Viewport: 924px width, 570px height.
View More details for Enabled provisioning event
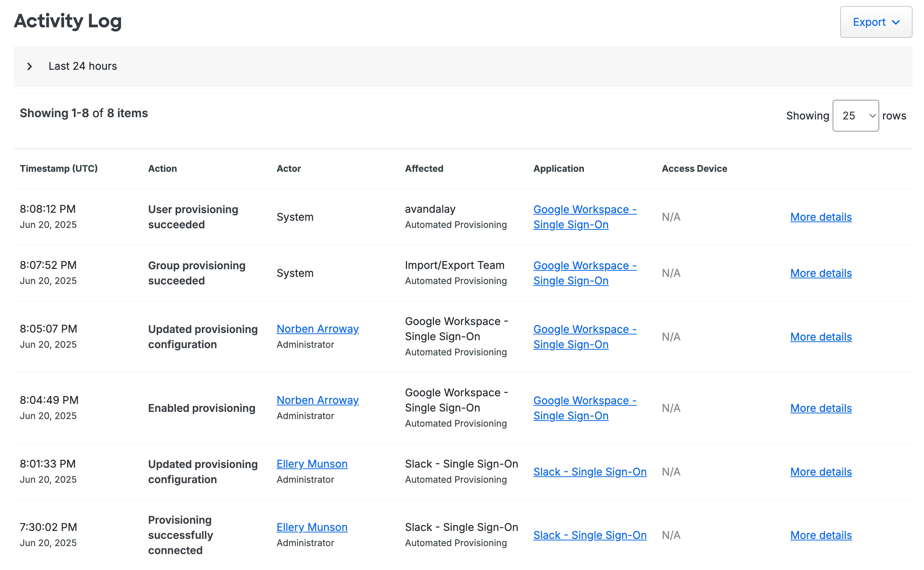pos(820,408)
